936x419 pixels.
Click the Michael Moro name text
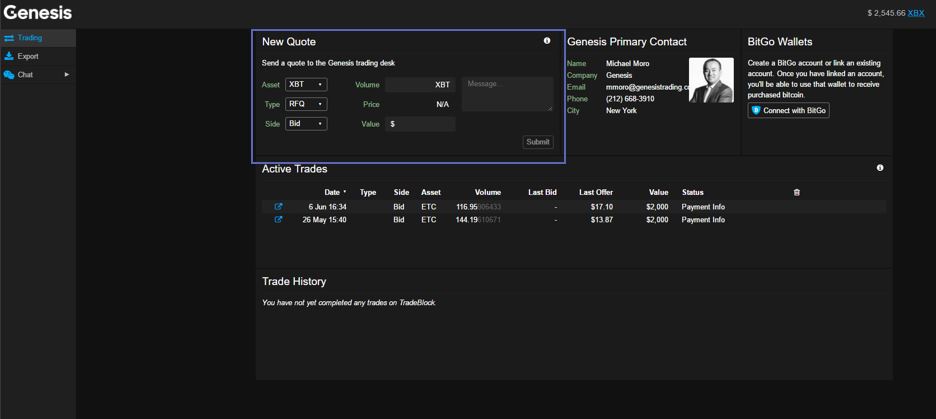point(627,63)
